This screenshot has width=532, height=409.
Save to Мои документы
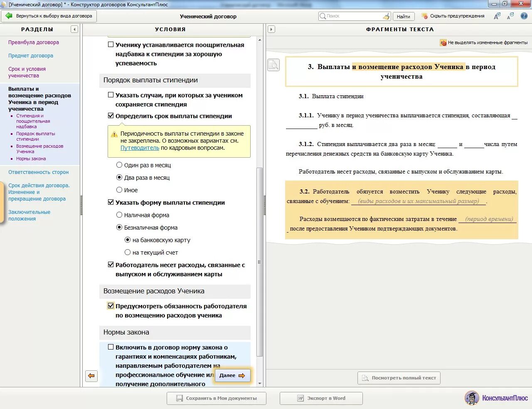click(217, 398)
